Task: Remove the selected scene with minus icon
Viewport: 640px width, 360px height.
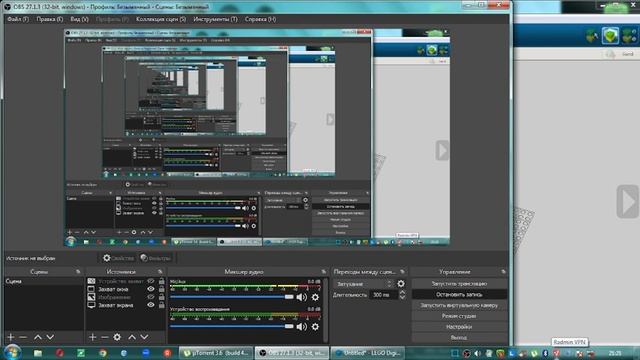Action: 23,337
